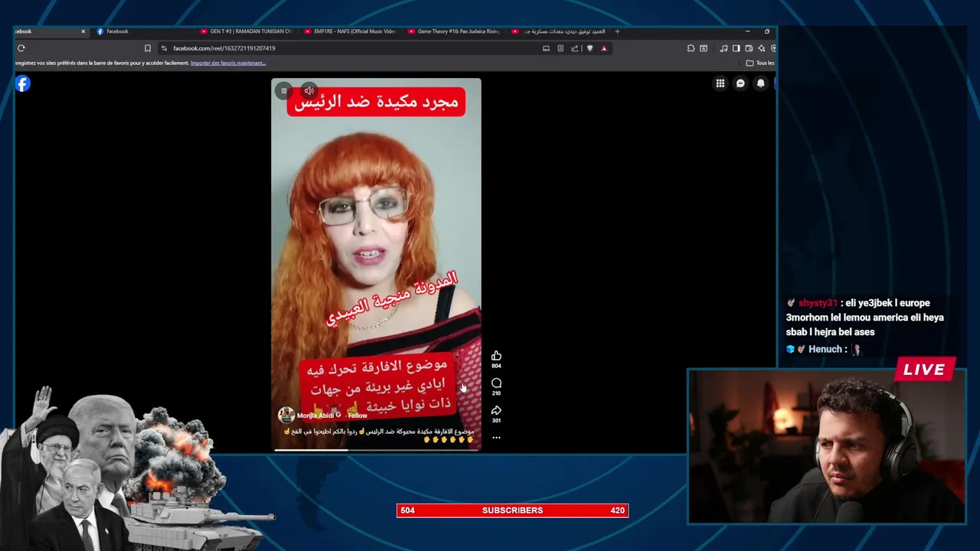Open the browser extensions puzzle icon
The width and height of the screenshot is (980, 551).
691,48
